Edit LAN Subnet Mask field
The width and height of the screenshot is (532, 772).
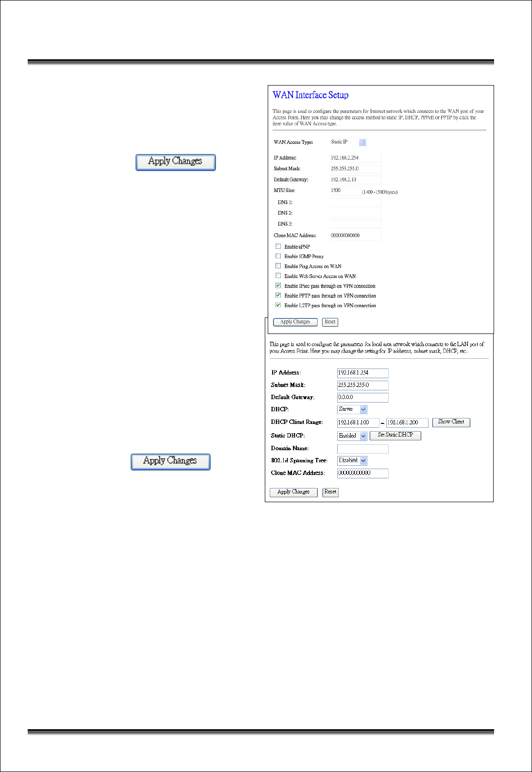point(363,385)
